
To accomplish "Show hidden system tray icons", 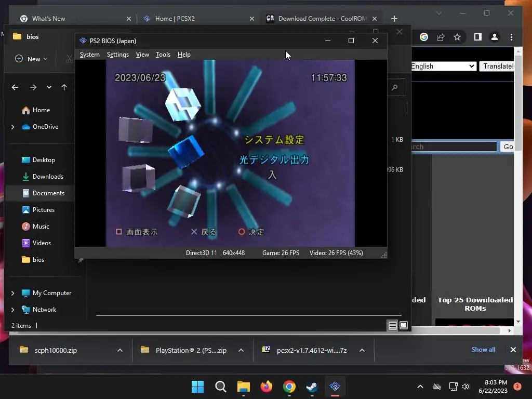I will [x=420, y=387].
